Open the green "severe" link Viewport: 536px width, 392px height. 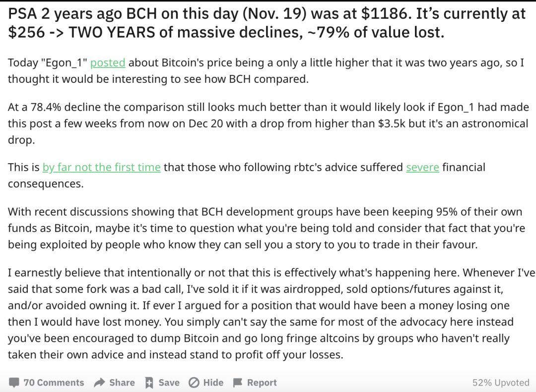(422, 167)
